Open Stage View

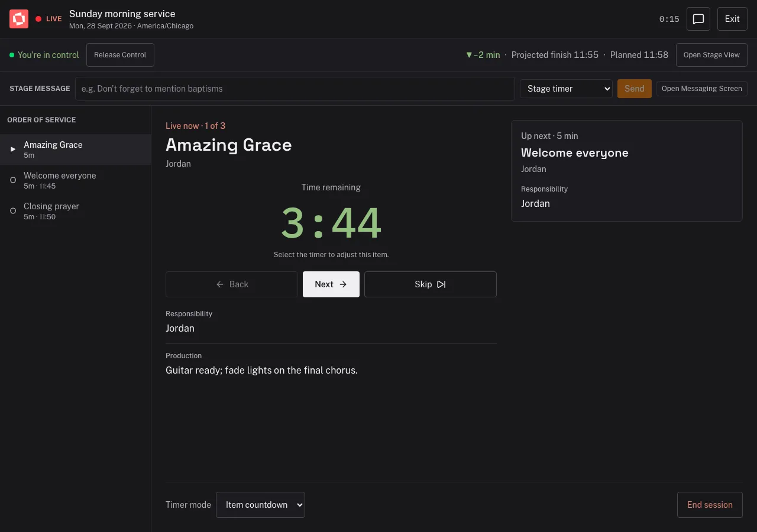[x=711, y=55]
